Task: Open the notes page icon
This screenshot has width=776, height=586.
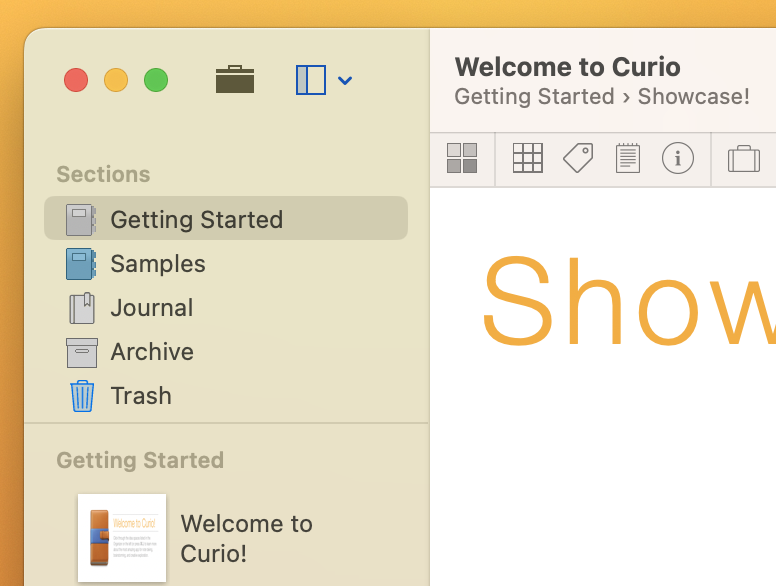Action: (x=628, y=158)
